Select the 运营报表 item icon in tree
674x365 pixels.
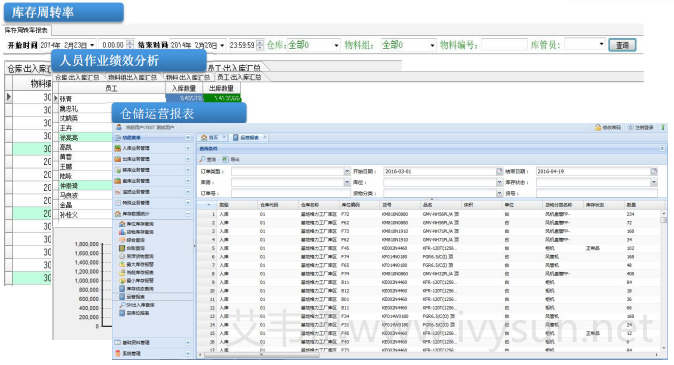[x=122, y=297]
